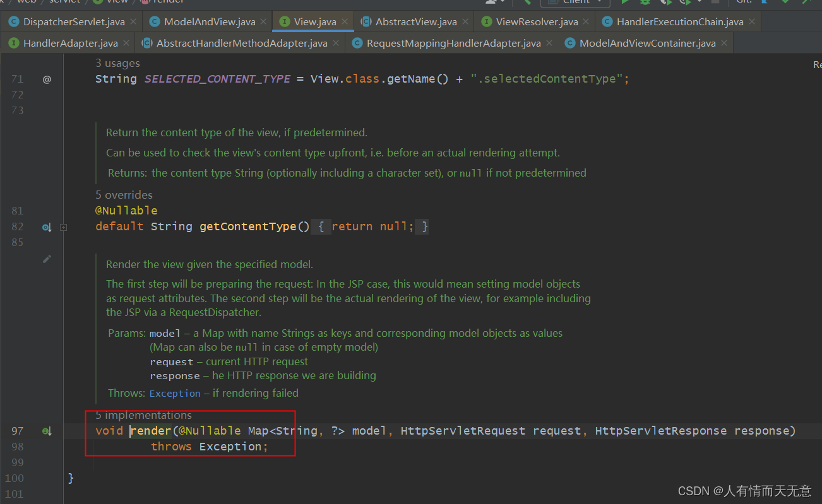Close the ModelAndViewContainer.java tab
822x504 pixels.
[724, 44]
